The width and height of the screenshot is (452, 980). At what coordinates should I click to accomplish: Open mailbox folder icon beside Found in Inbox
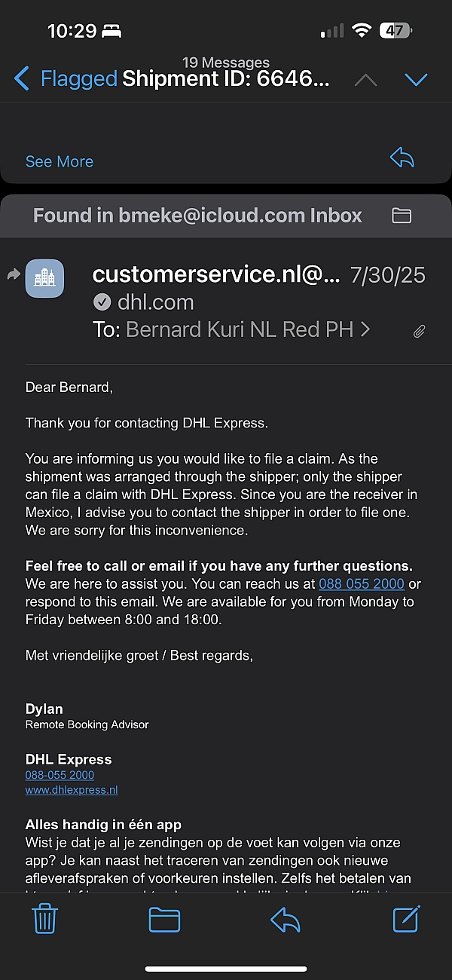click(402, 216)
